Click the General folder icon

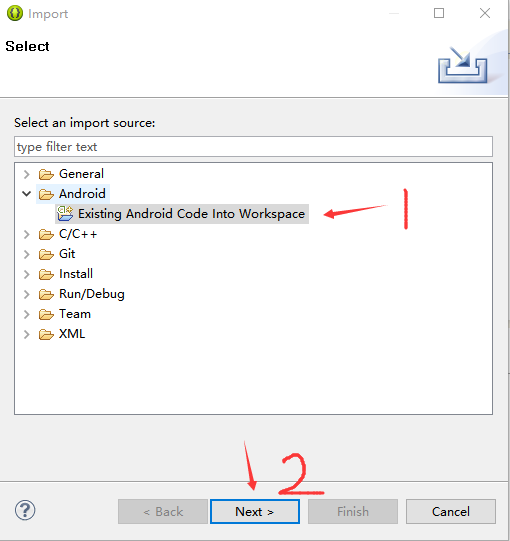(x=46, y=174)
